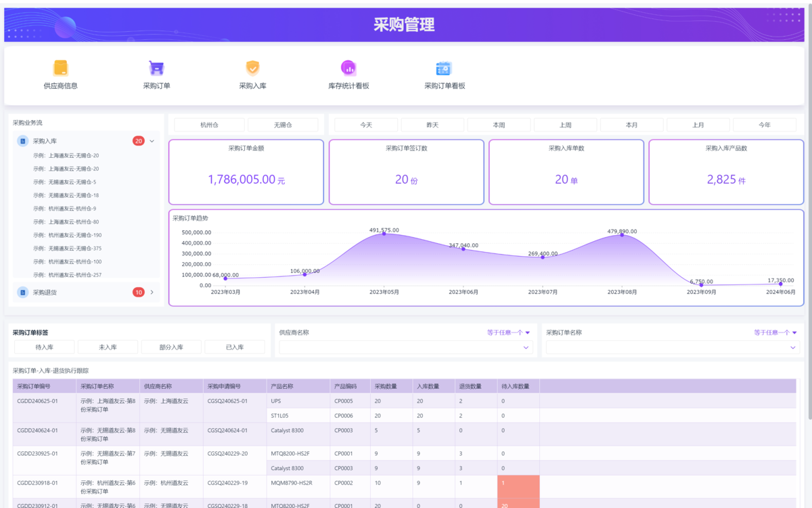Click the 退货数量 column header
812x508 pixels.
[476, 386]
